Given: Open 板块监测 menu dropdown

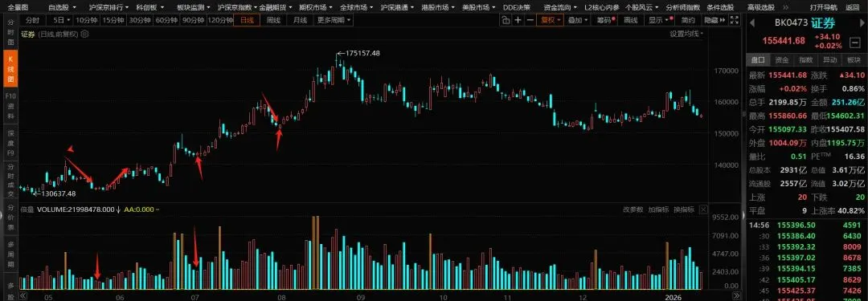Looking at the screenshot, I should tap(193, 7).
